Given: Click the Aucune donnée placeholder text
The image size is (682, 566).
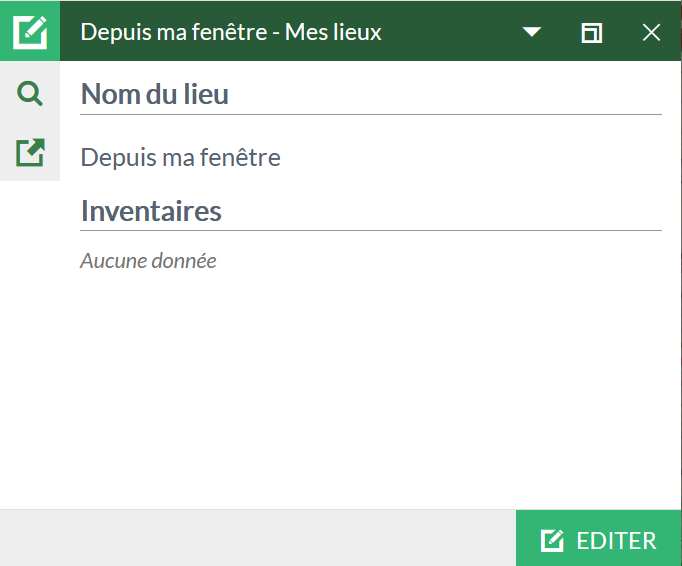Looking at the screenshot, I should (x=148, y=261).
